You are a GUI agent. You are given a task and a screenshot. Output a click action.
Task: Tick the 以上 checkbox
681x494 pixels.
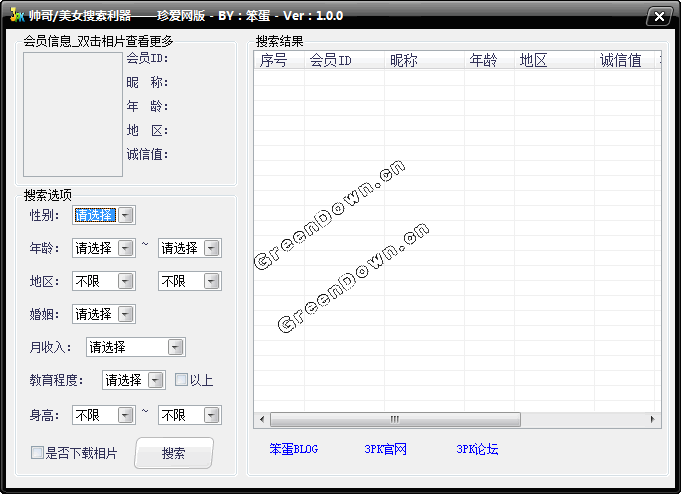coord(181,380)
